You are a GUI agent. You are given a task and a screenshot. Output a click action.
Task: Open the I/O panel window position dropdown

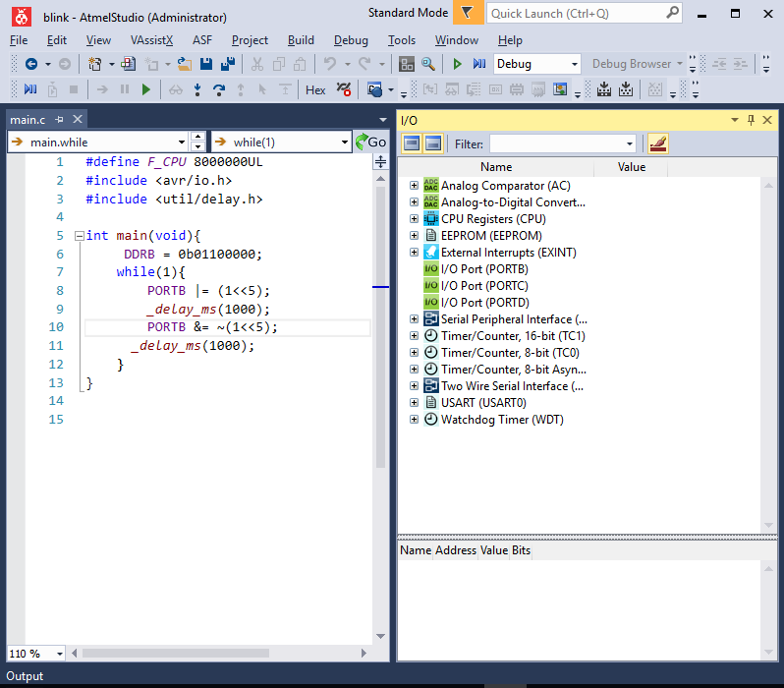tap(735, 120)
